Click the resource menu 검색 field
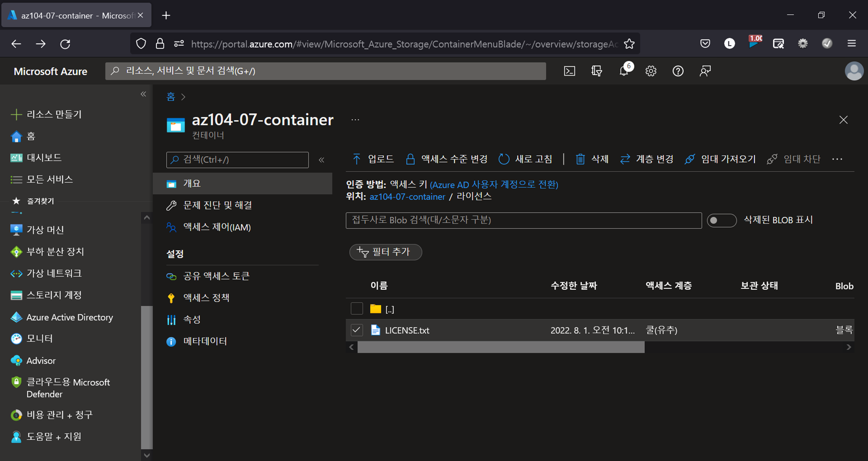This screenshot has width=868, height=461. tap(237, 160)
